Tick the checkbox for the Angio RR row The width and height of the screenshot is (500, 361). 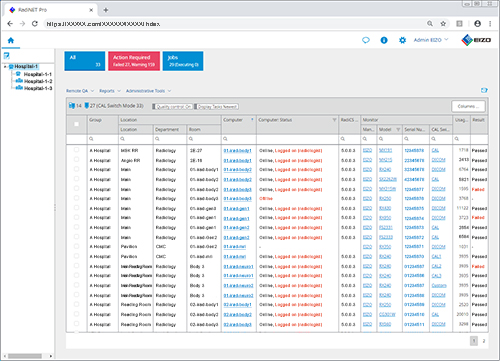pyautogui.click(x=76, y=160)
